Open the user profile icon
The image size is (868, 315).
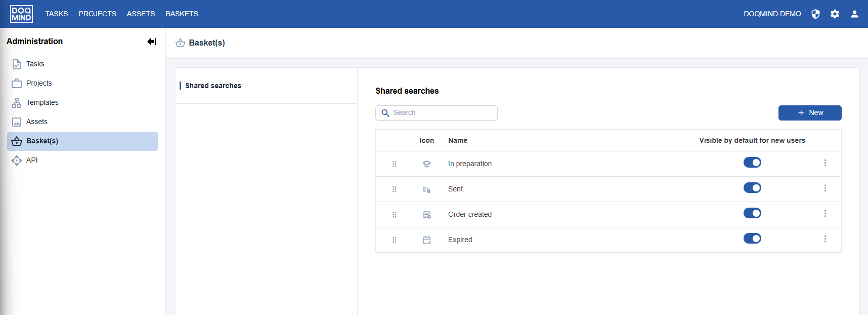pos(854,14)
